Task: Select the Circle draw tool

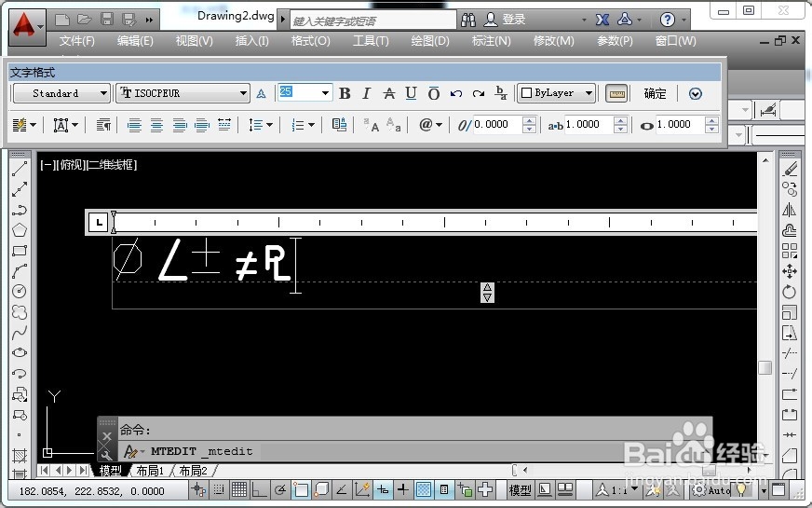Action: (20, 292)
